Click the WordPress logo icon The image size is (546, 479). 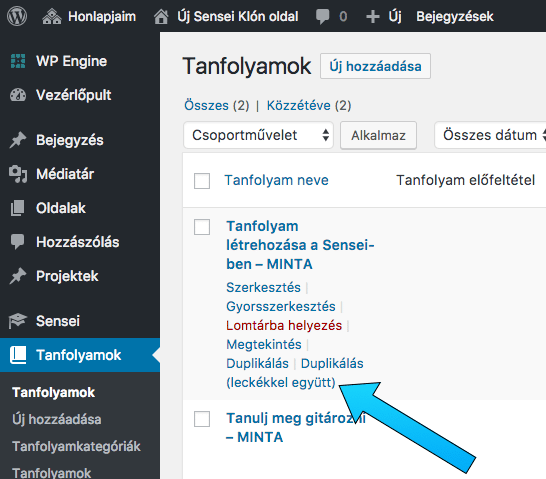point(17,16)
